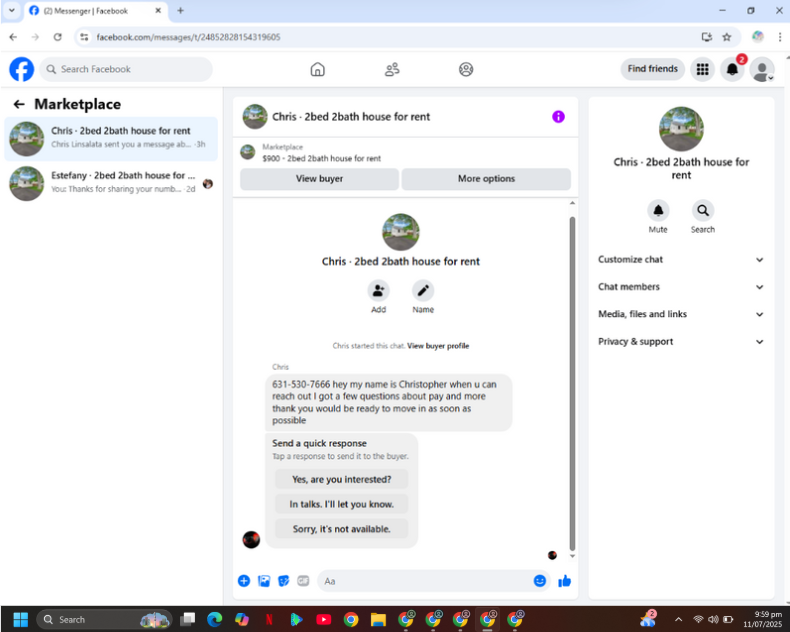Open Friends icon in top nav
The height and width of the screenshot is (632, 790).
(x=392, y=69)
